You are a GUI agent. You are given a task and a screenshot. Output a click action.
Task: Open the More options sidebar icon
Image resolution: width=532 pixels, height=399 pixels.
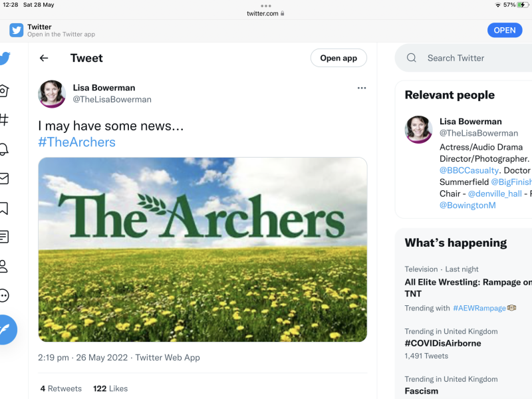[7, 295]
